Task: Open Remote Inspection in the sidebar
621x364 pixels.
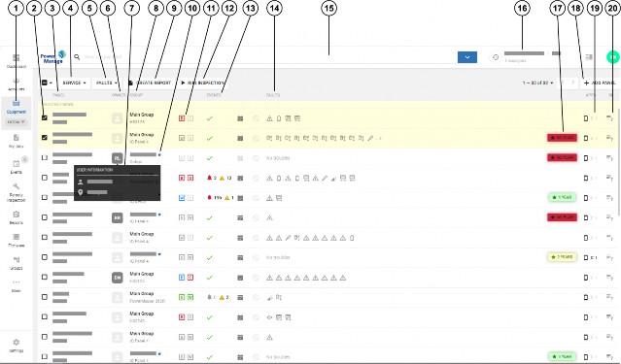Action: 16,192
